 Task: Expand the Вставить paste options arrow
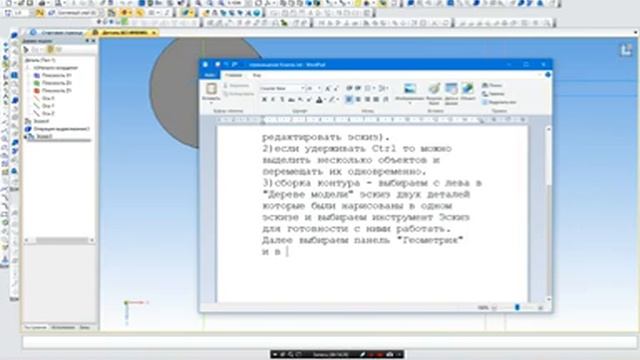coord(211,102)
